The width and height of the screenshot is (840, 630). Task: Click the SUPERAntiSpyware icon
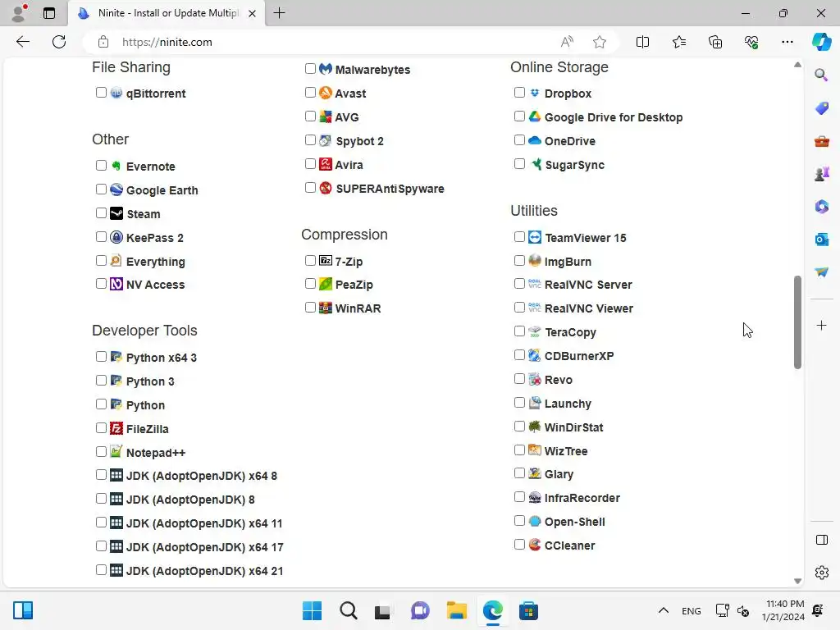click(x=325, y=188)
